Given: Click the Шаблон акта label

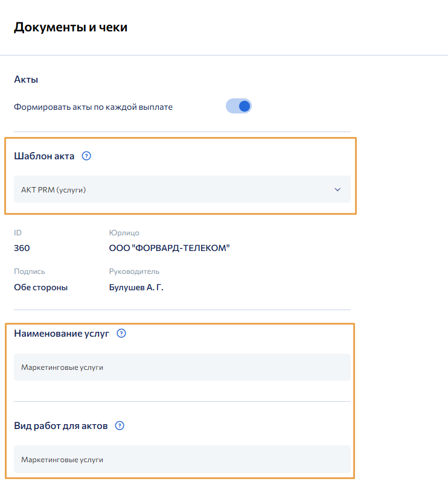Looking at the screenshot, I should pyautogui.click(x=44, y=156).
